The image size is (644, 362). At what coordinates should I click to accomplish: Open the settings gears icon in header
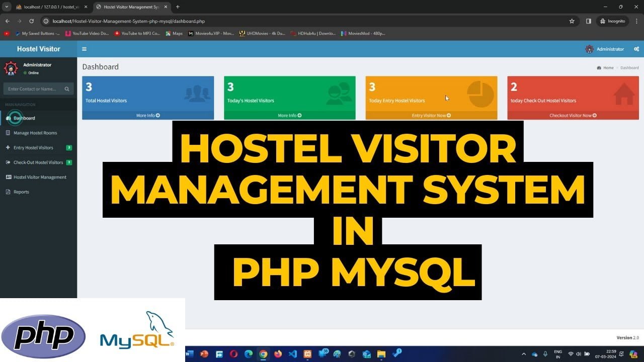[x=636, y=49]
